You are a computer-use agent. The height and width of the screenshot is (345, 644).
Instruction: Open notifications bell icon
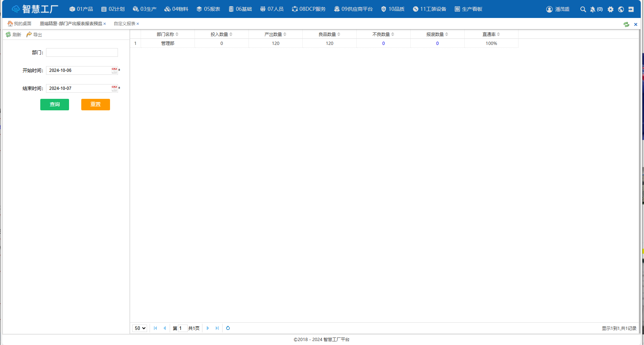pos(593,9)
